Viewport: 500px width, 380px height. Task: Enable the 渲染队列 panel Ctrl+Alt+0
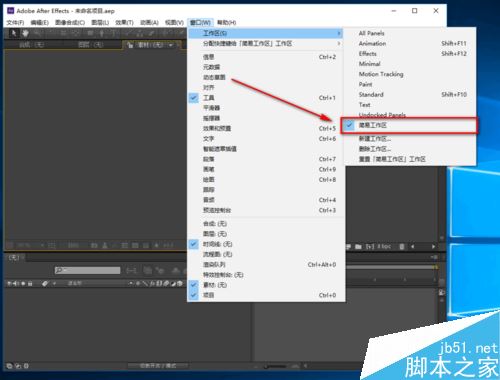(x=266, y=265)
